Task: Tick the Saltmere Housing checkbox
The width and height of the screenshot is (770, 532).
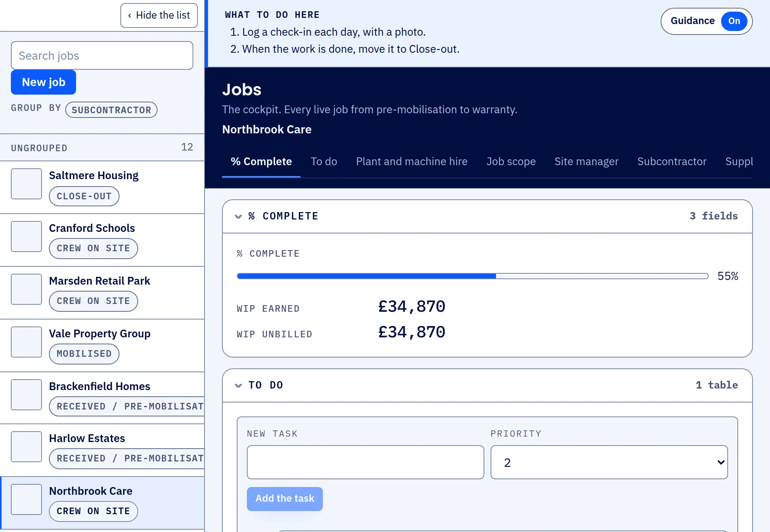Action: tap(26, 184)
